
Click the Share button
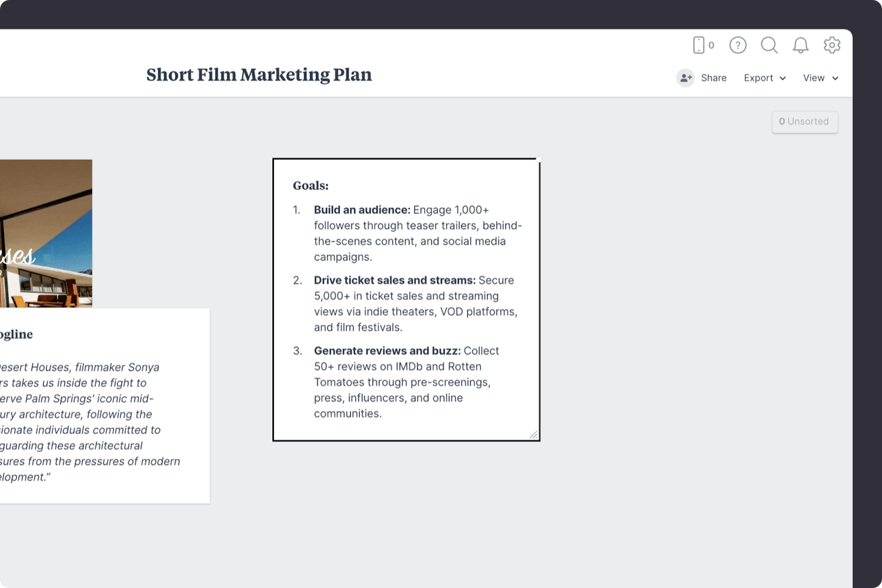coord(713,78)
